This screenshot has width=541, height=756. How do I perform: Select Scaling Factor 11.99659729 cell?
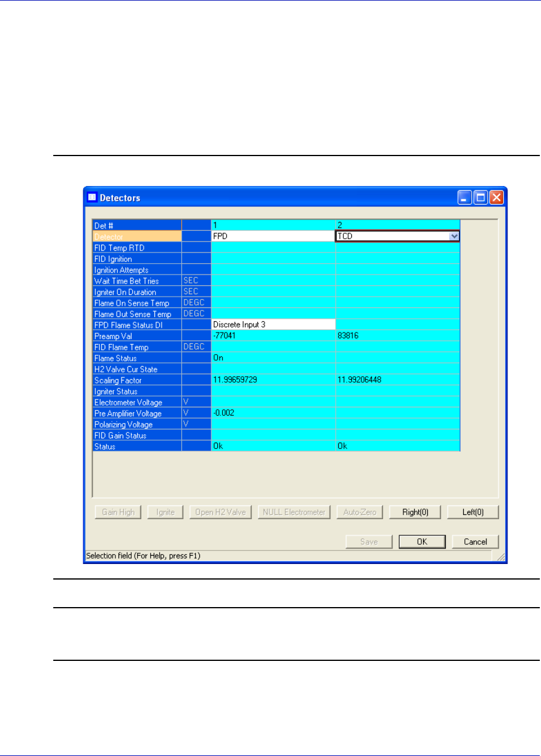click(273, 380)
